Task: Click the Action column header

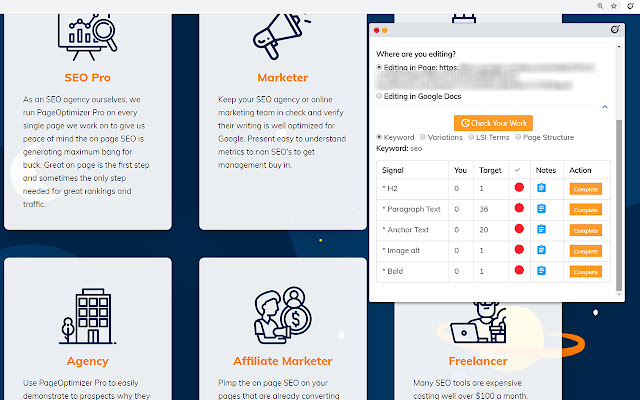Action: [x=580, y=170]
